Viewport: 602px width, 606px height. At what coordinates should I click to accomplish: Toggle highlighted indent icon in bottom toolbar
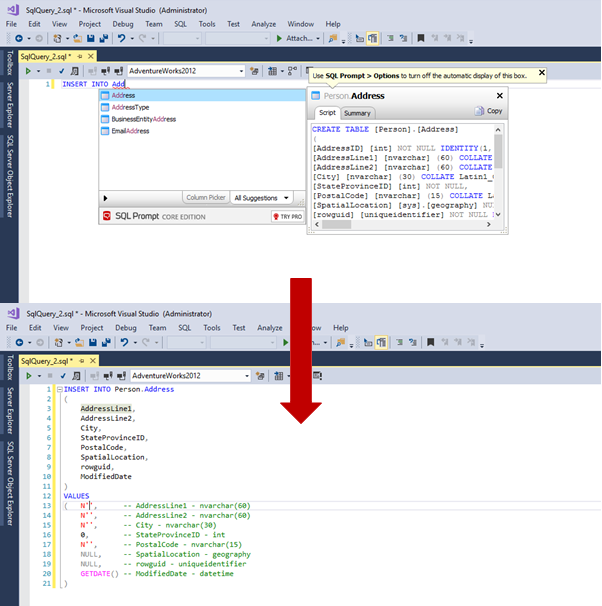381,342
